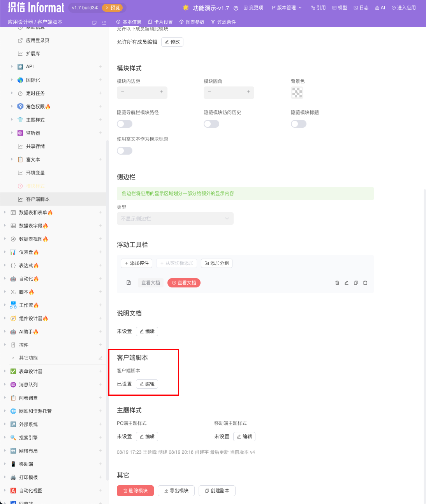Viewport: 426px width, 504px height.
Task: Open the 背景色 color picker
Action: click(297, 92)
